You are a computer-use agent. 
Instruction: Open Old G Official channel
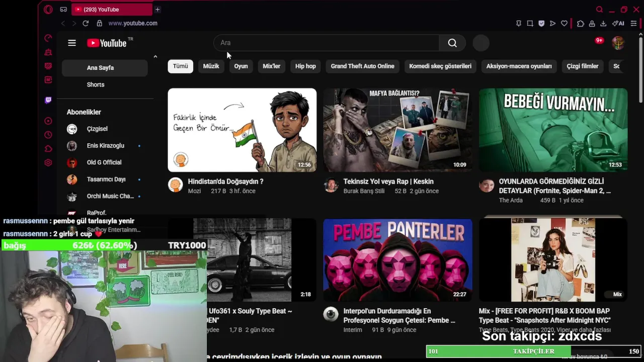(x=105, y=162)
